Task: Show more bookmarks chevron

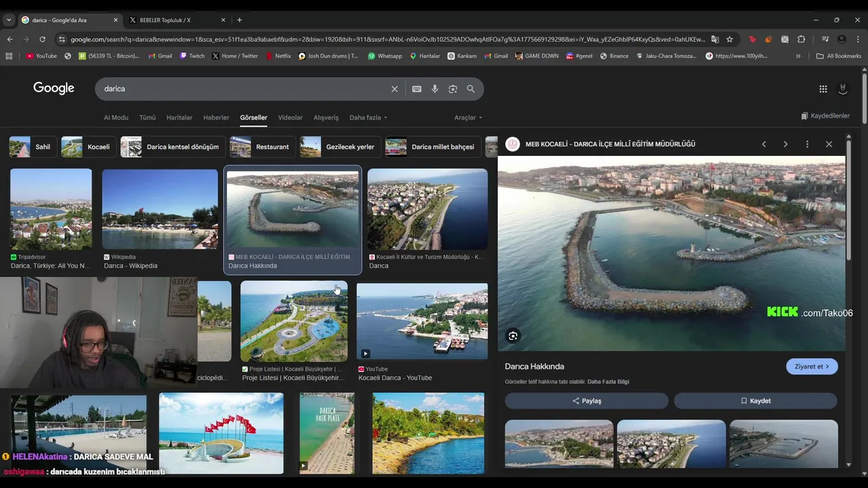Action: [x=798, y=56]
